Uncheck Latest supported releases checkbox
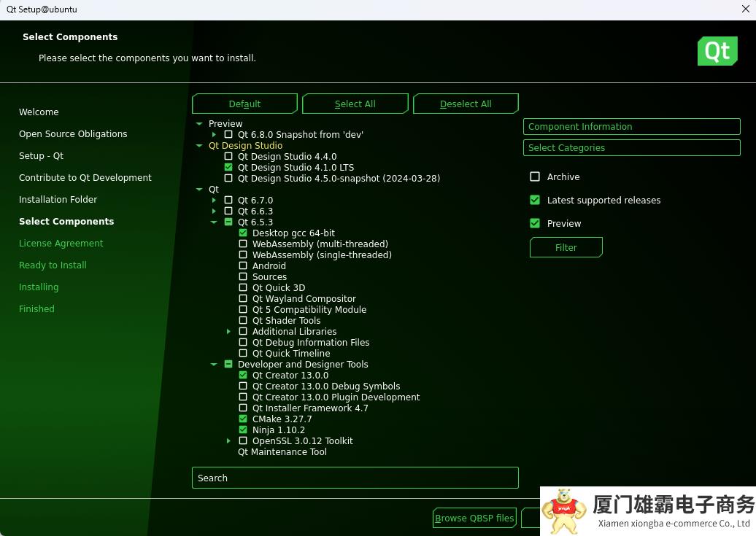The height and width of the screenshot is (536, 756). tap(535, 201)
